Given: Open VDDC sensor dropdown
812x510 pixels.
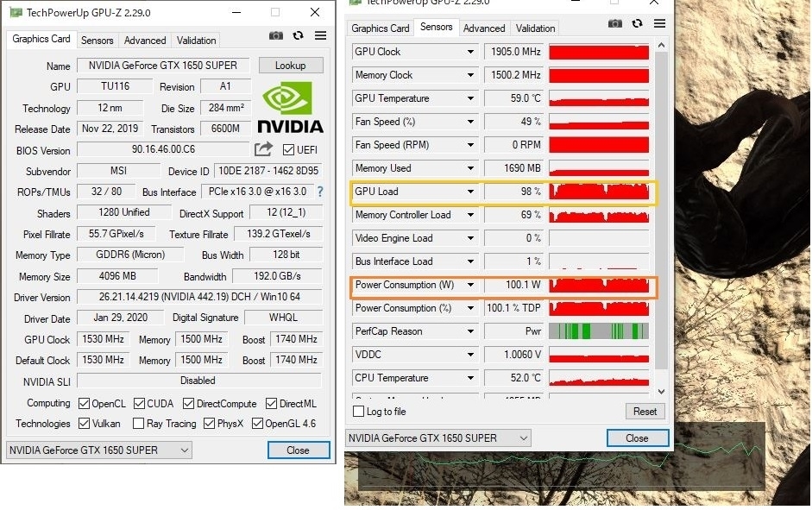Looking at the screenshot, I should (x=470, y=355).
